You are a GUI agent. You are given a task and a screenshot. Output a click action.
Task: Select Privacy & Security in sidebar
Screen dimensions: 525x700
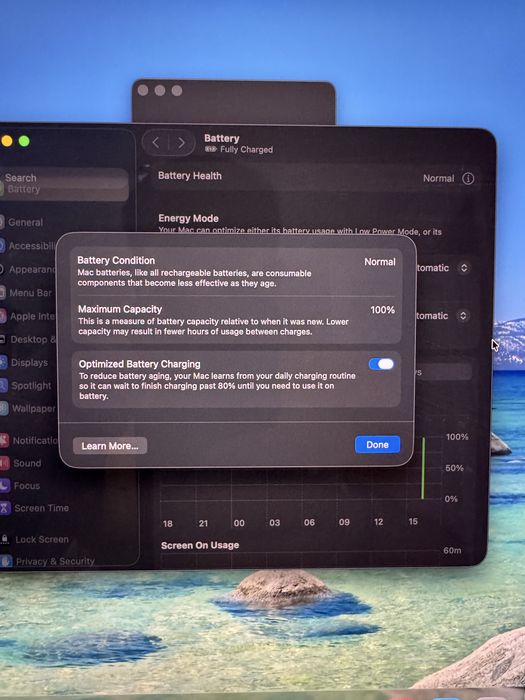tap(47, 561)
